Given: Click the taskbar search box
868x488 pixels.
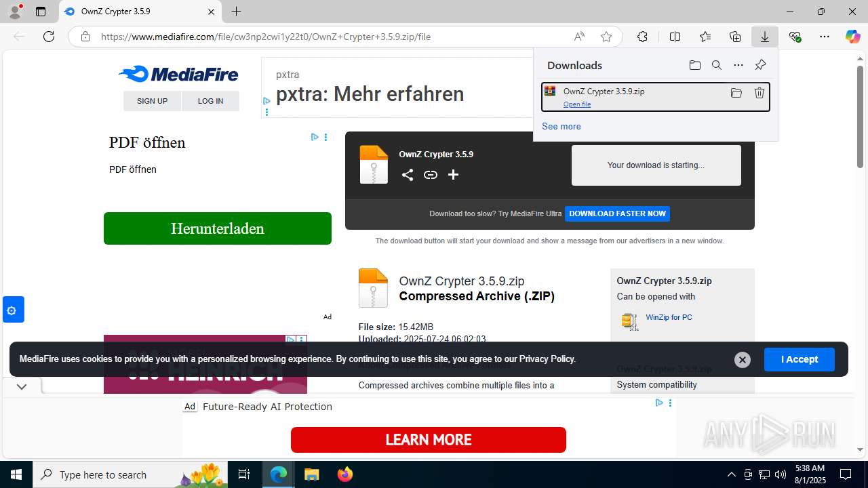Looking at the screenshot, I should (131, 474).
